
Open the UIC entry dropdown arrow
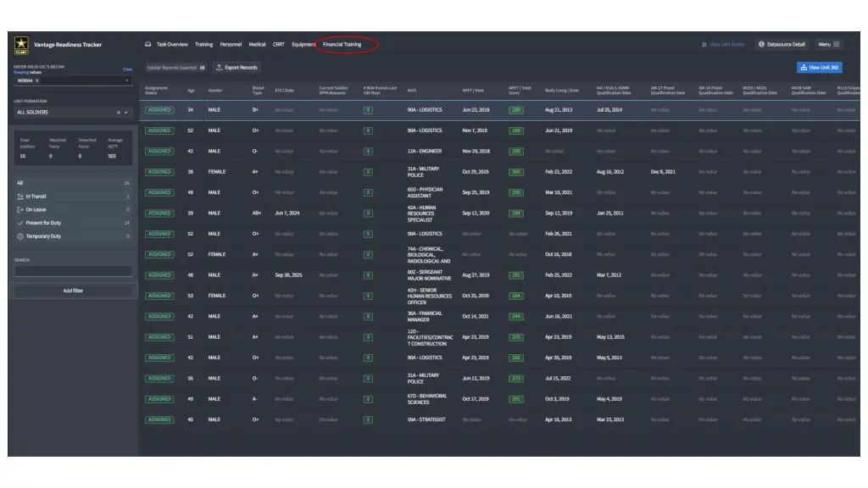(x=127, y=80)
